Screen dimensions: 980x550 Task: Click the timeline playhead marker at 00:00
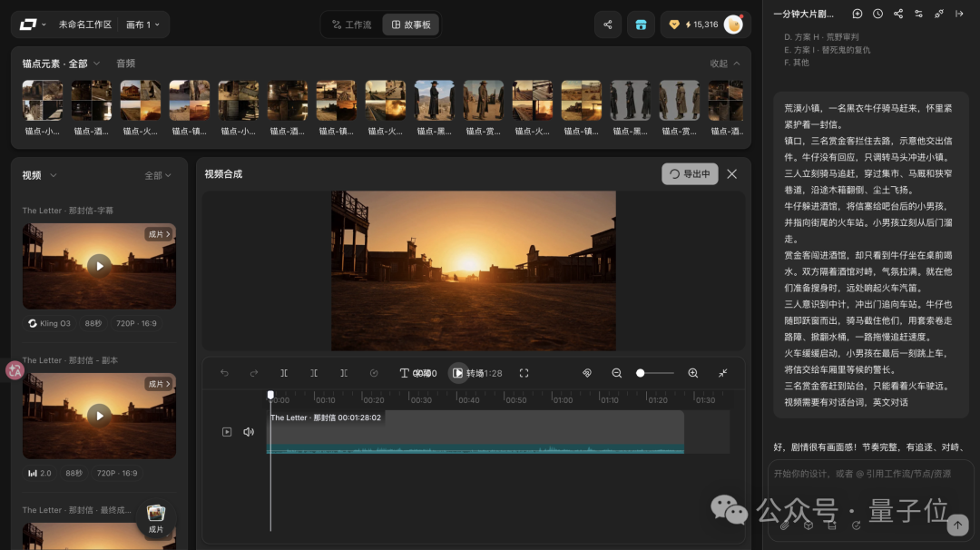point(270,395)
